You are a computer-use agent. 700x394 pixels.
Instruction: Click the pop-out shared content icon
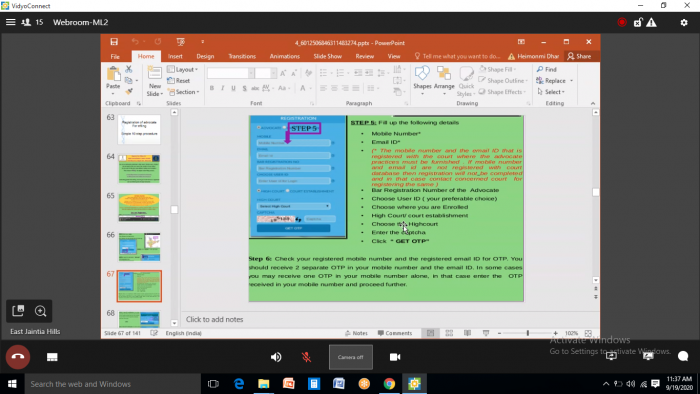[18, 311]
